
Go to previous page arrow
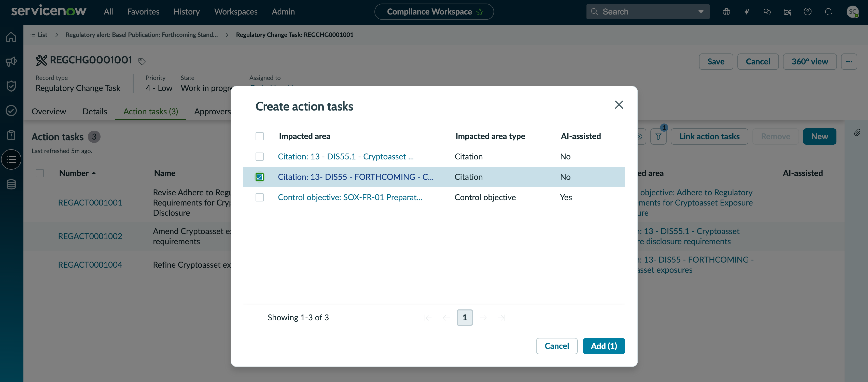(x=446, y=318)
